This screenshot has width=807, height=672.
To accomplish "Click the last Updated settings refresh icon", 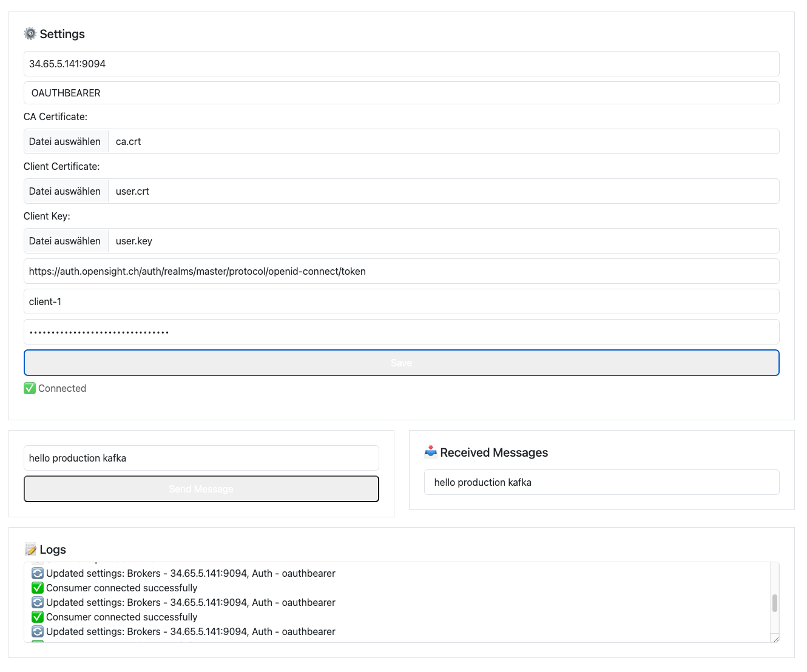I will click(x=38, y=631).
